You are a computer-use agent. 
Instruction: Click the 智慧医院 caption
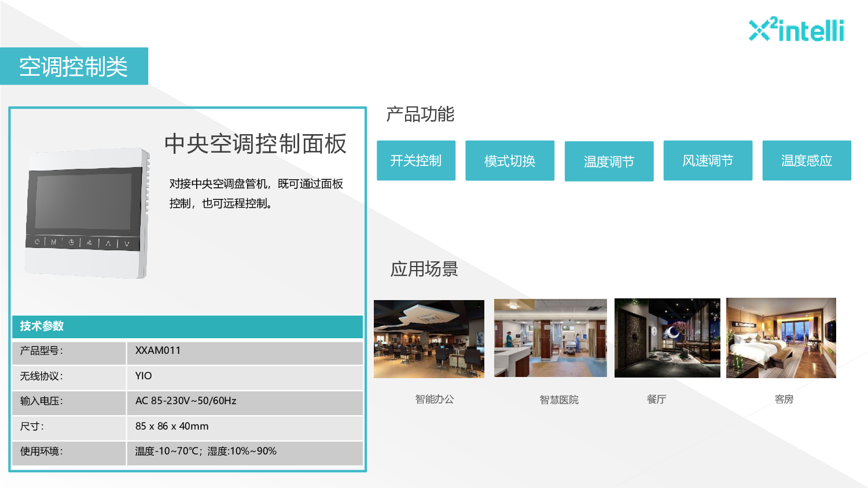(x=559, y=400)
